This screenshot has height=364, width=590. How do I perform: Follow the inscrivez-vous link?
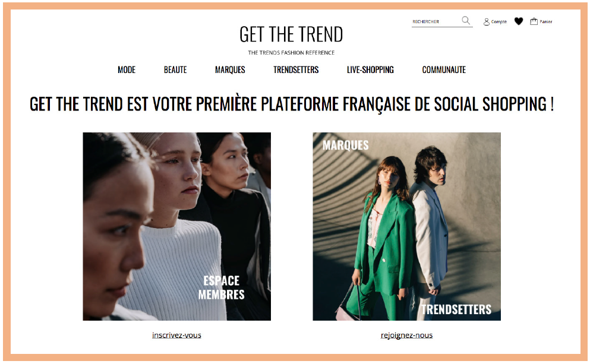176,335
